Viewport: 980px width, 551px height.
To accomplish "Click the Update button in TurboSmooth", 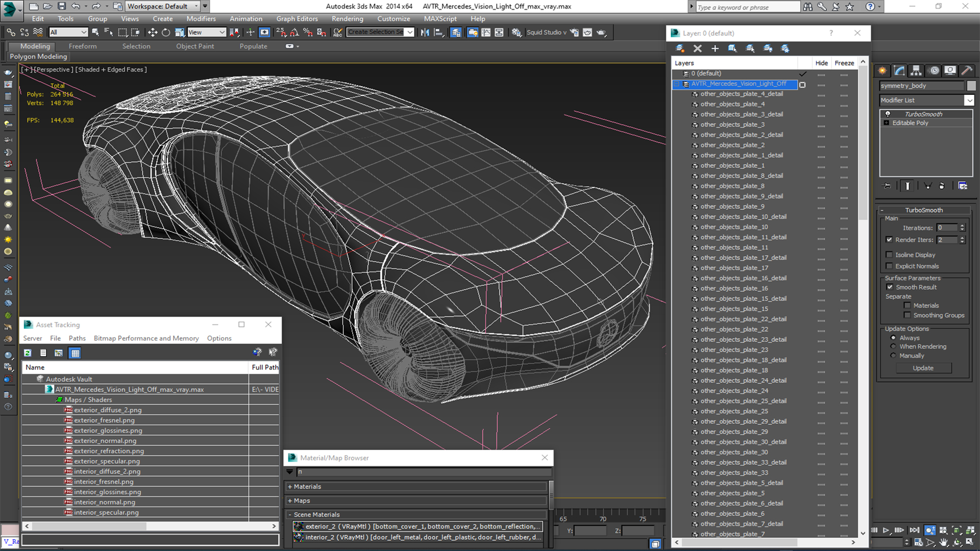I will [x=923, y=368].
